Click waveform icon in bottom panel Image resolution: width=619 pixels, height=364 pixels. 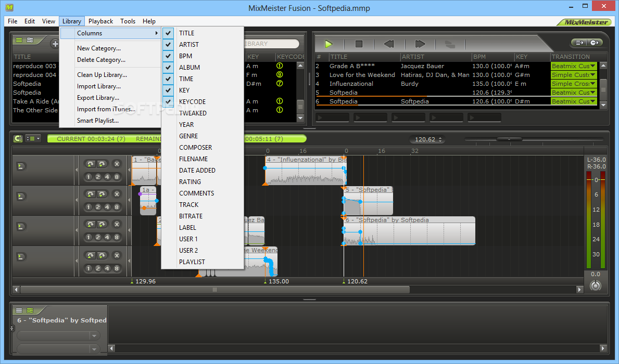click(x=30, y=310)
